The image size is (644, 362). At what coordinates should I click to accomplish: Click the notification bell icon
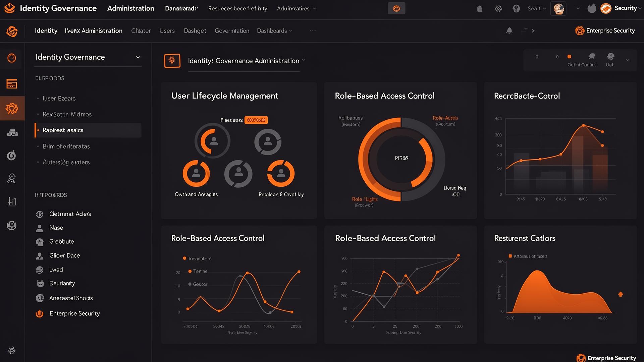509,31
